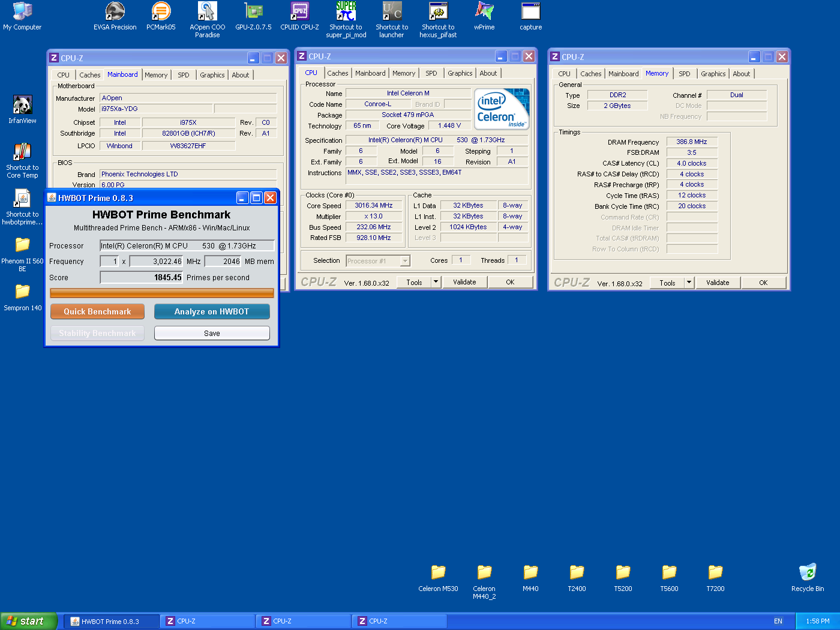
Task: Open Sempron 140 folder
Action: click(22, 298)
